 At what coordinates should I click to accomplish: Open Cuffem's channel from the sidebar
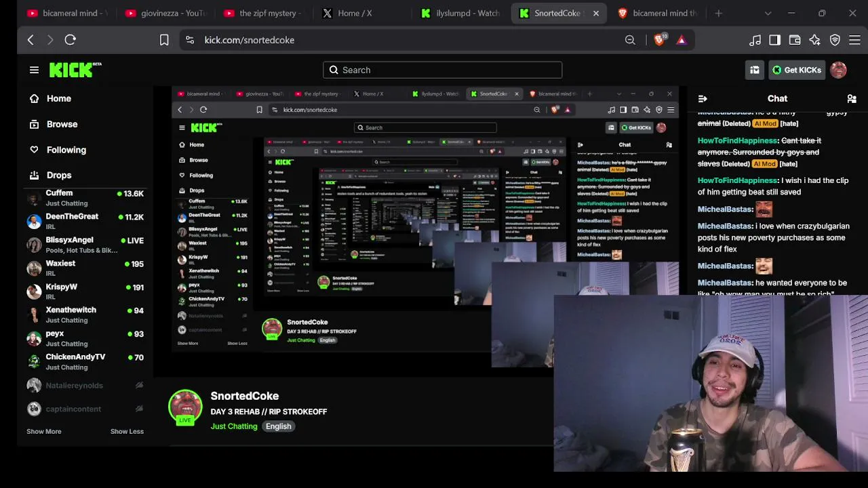pyautogui.click(x=85, y=198)
